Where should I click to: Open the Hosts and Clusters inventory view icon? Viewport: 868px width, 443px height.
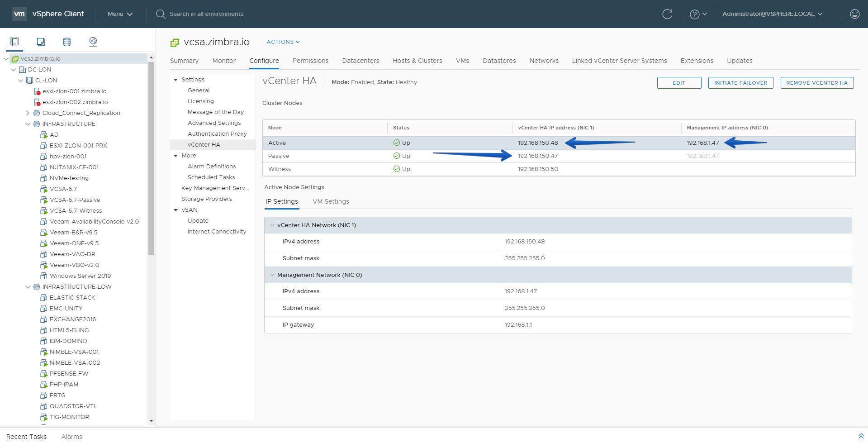(x=14, y=42)
